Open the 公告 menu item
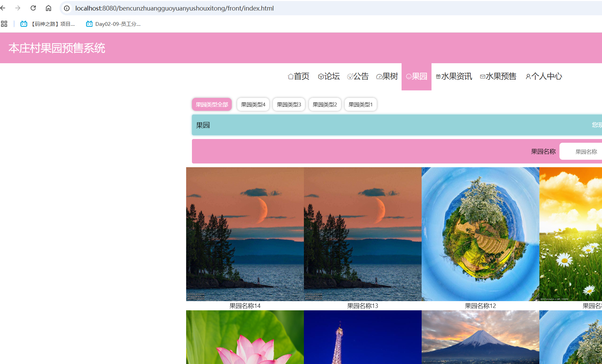The height and width of the screenshot is (364, 602). pyautogui.click(x=358, y=76)
